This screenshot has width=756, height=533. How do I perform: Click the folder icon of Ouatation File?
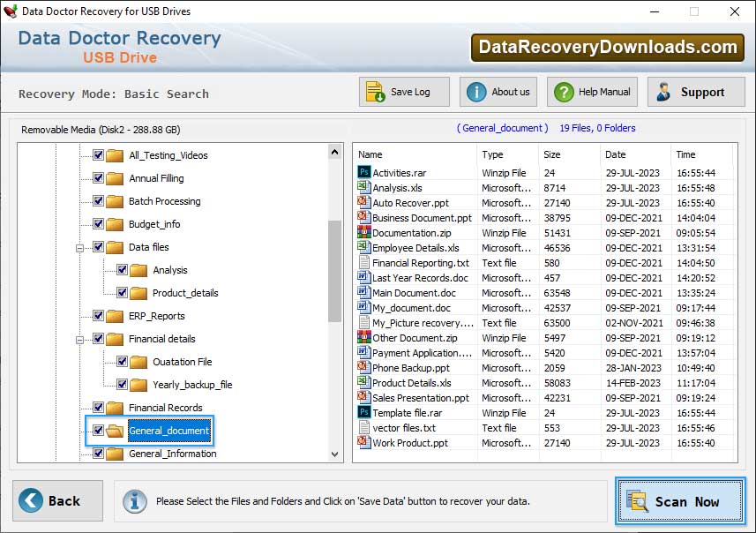[138, 362]
